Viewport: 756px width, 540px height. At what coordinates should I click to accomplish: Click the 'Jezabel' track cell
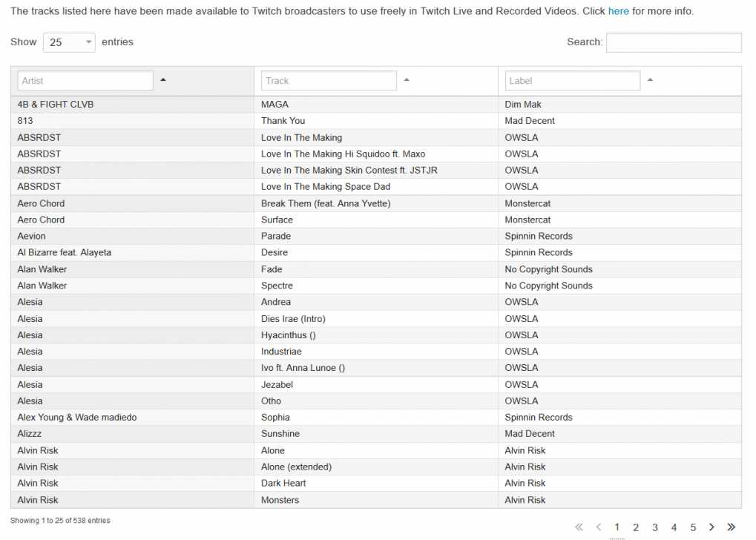point(375,385)
